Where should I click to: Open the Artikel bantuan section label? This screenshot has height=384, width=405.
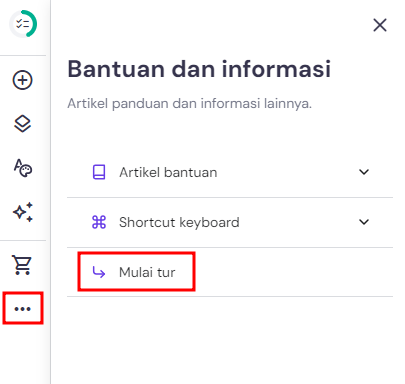click(x=168, y=172)
